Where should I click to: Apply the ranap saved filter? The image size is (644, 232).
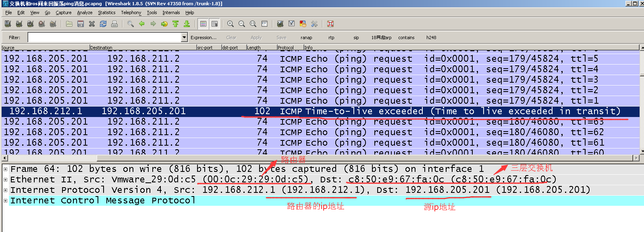(x=306, y=38)
